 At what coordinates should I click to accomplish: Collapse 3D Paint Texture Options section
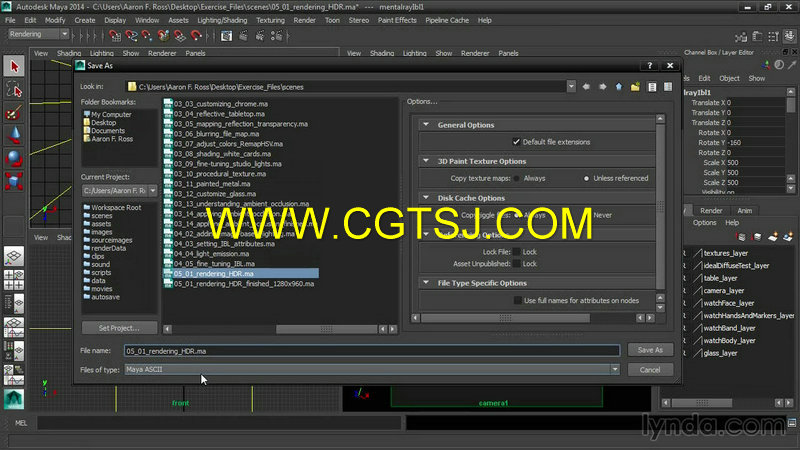pos(426,161)
